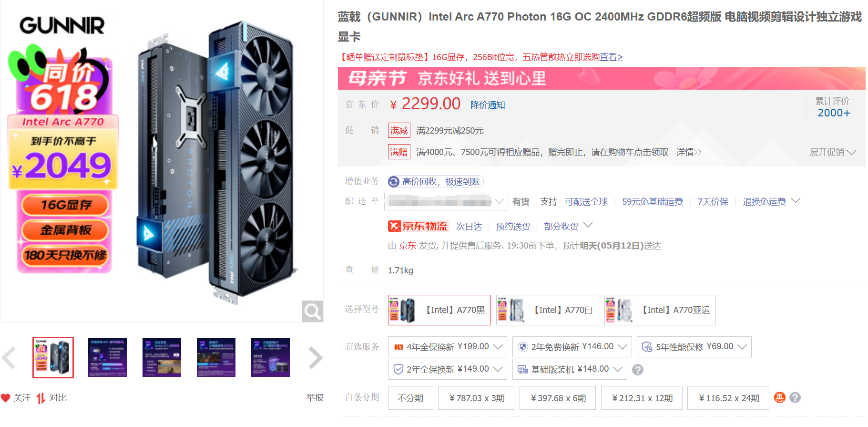The image size is (868, 427).
Task: Open the delivery address dropdown
Action: 446,201
